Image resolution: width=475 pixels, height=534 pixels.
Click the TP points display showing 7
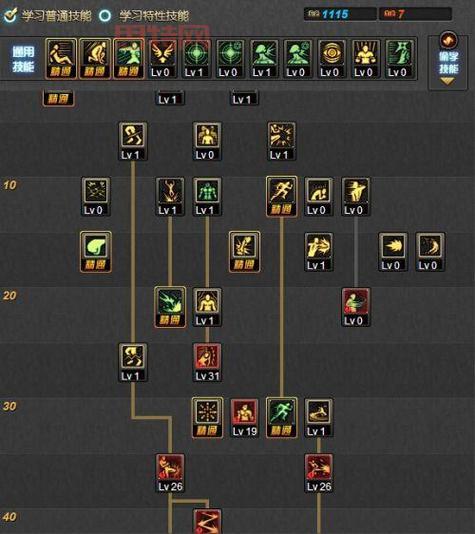415,14
